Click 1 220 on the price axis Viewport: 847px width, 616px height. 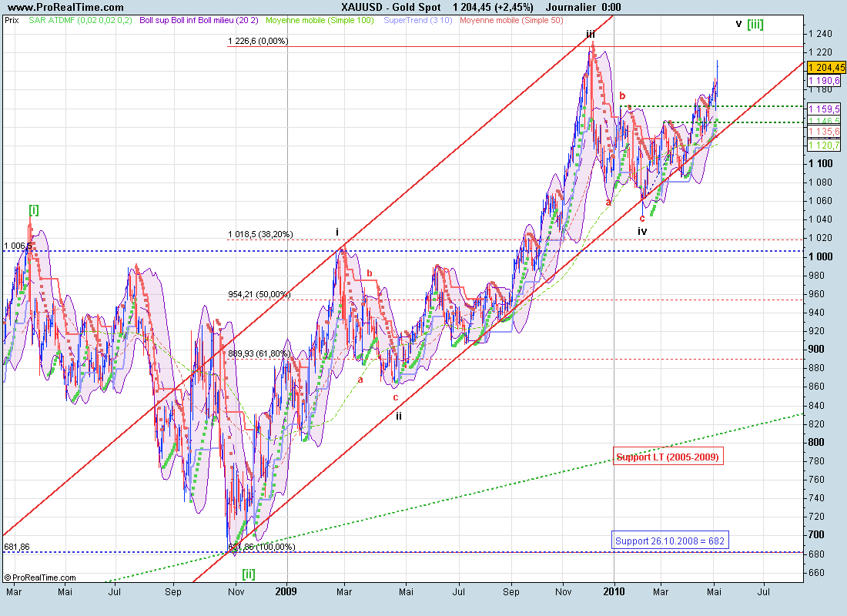click(x=820, y=52)
